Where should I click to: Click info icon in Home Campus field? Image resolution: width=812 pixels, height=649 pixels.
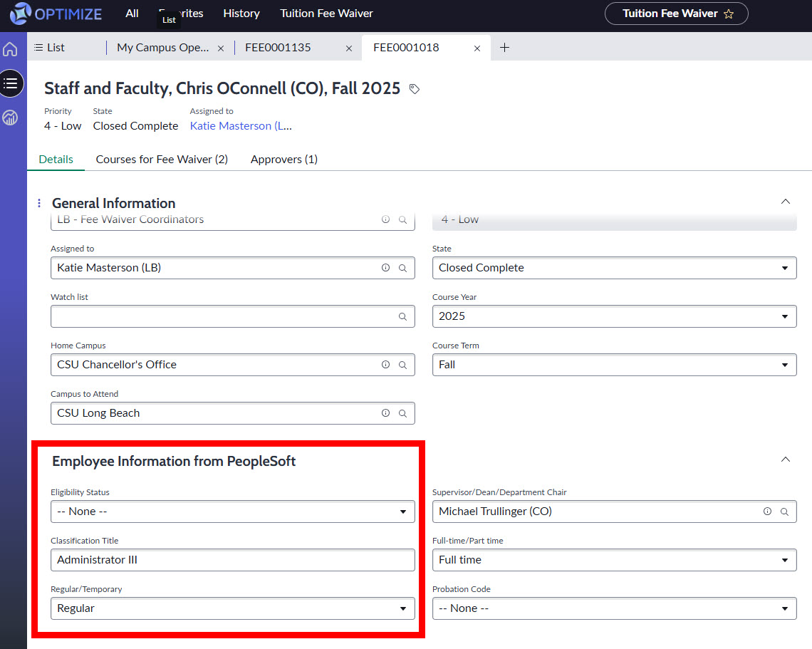(x=385, y=365)
